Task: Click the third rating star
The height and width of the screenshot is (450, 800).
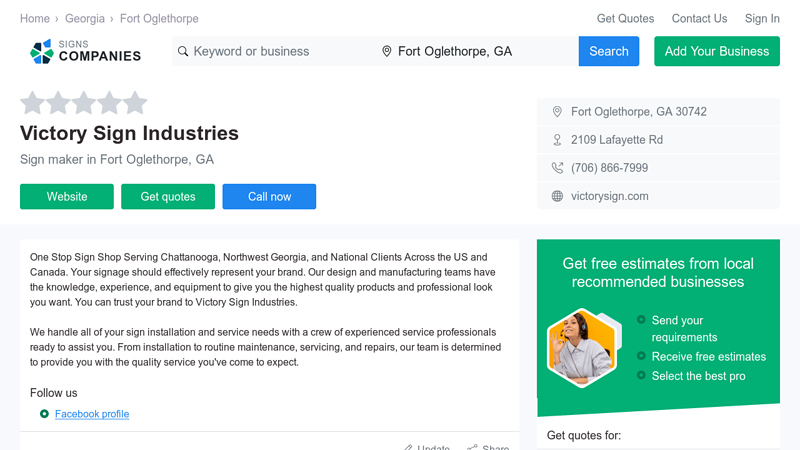Action: pos(84,103)
